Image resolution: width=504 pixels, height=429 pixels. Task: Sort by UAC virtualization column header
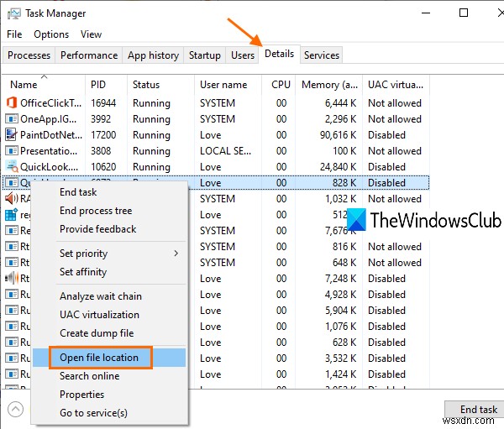coord(396,85)
